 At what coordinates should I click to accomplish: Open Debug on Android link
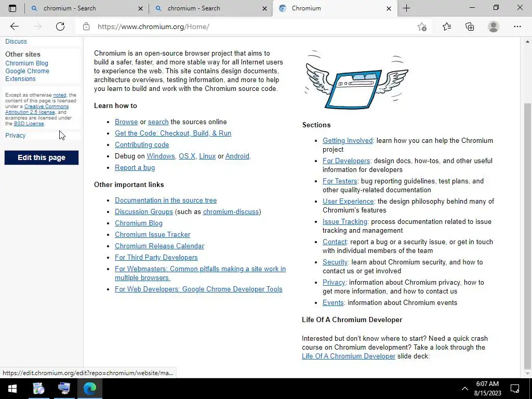tap(237, 156)
